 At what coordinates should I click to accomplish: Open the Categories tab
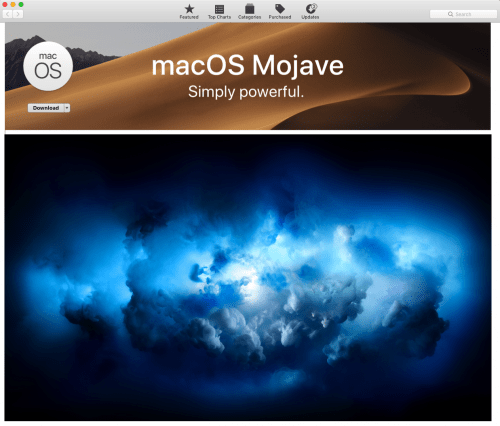coord(249,11)
